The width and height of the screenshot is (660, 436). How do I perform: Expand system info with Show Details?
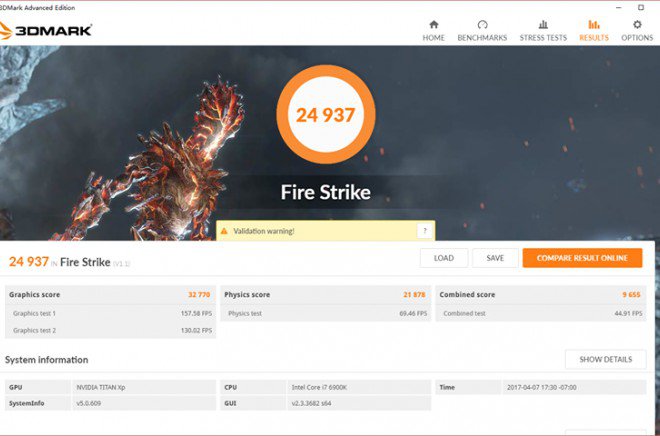click(604, 359)
